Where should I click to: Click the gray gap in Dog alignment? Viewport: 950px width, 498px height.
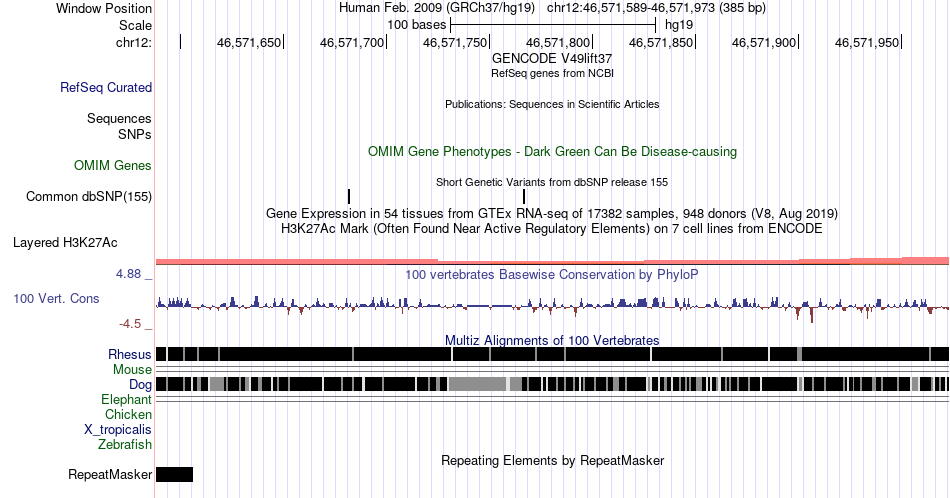point(477,384)
